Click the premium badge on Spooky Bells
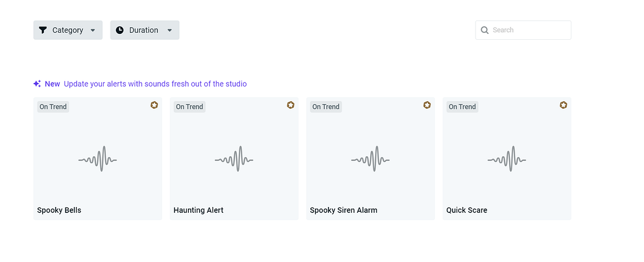The image size is (644, 262). 154,105
